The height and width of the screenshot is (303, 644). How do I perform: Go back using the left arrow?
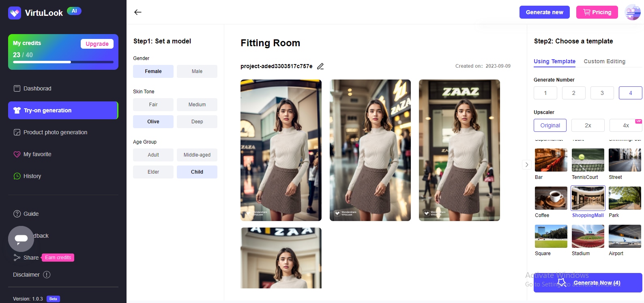138,12
